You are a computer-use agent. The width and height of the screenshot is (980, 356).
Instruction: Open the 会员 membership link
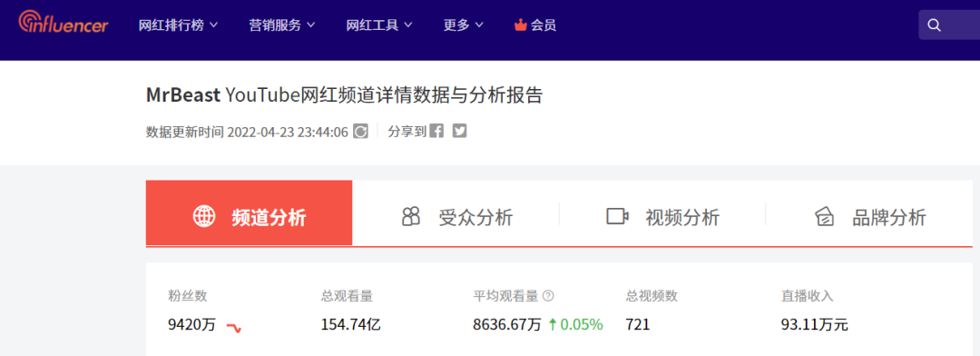click(535, 25)
